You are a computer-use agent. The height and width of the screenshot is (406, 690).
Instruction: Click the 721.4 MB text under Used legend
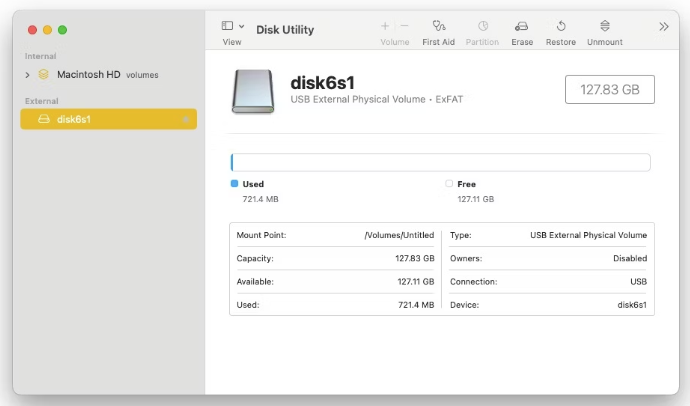(x=261, y=199)
